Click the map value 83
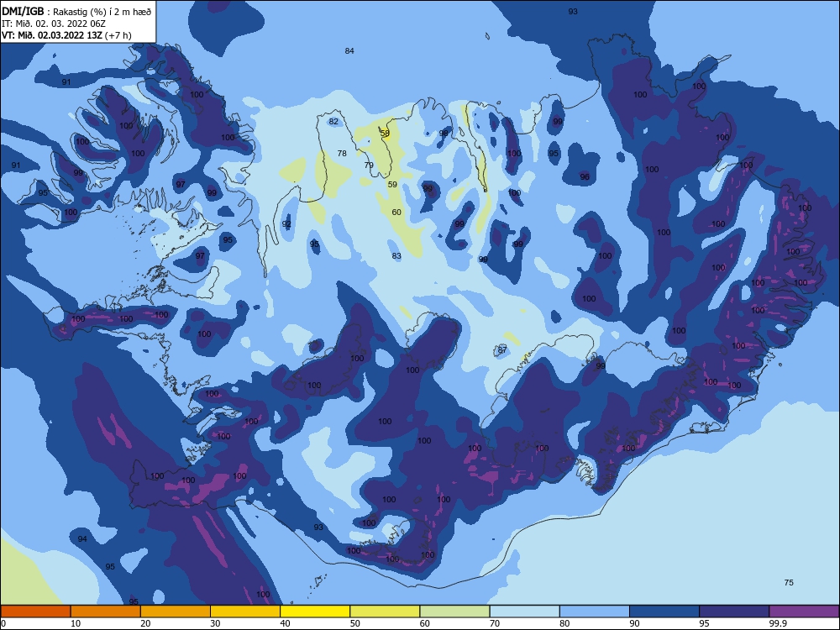This screenshot has height=630, width=840. [x=396, y=256]
